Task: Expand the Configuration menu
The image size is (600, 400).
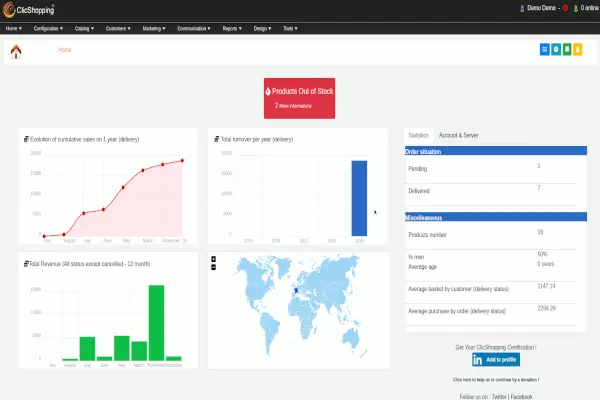Action: (x=48, y=29)
